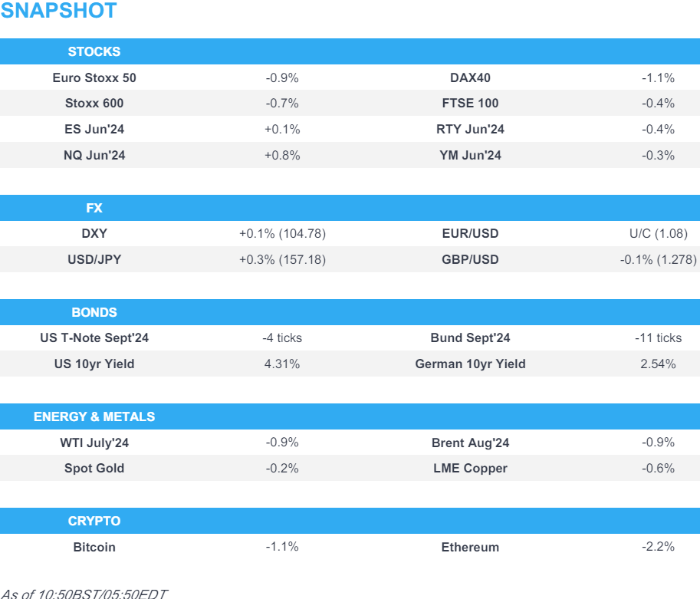Select the LME Copper label
Image resolution: width=700 pixels, height=599 pixels.
coord(470,469)
